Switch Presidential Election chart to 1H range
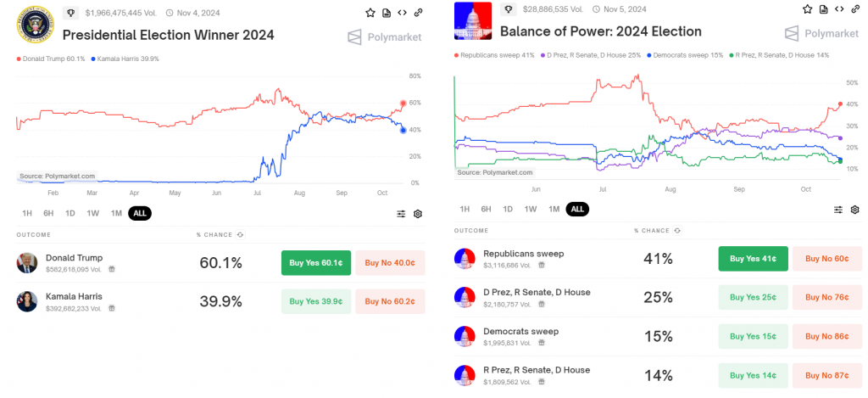868x398 pixels. pos(27,213)
